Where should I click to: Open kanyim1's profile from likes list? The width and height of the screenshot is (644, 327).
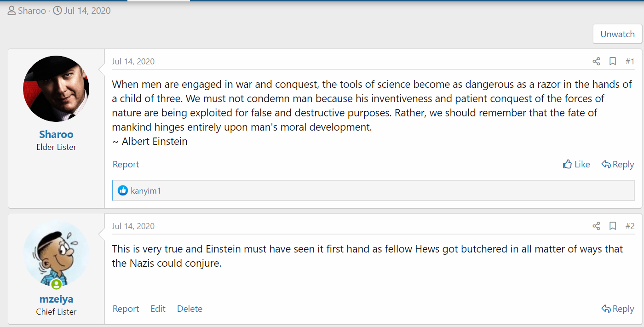[x=146, y=190]
